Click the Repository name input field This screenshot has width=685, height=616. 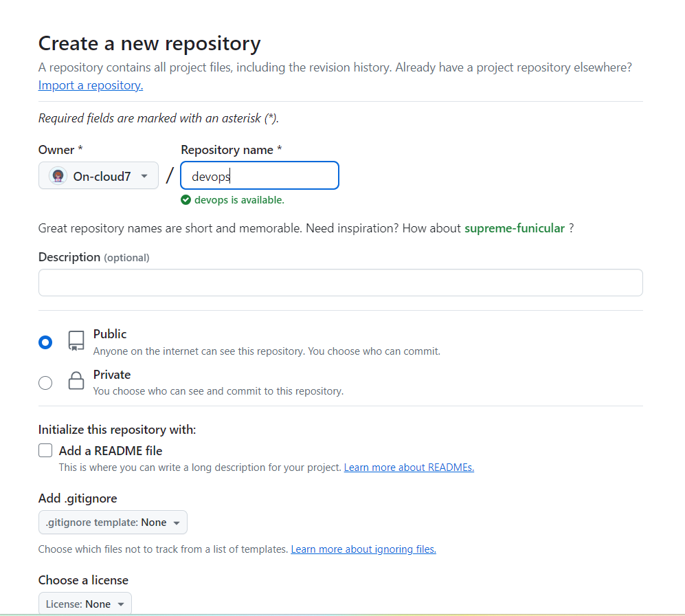(260, 176)
